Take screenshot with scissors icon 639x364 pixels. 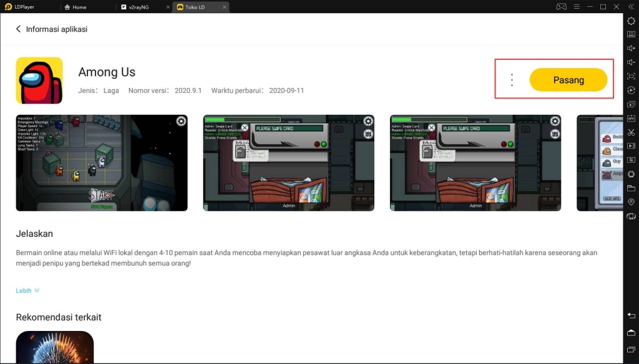[631, 132]
